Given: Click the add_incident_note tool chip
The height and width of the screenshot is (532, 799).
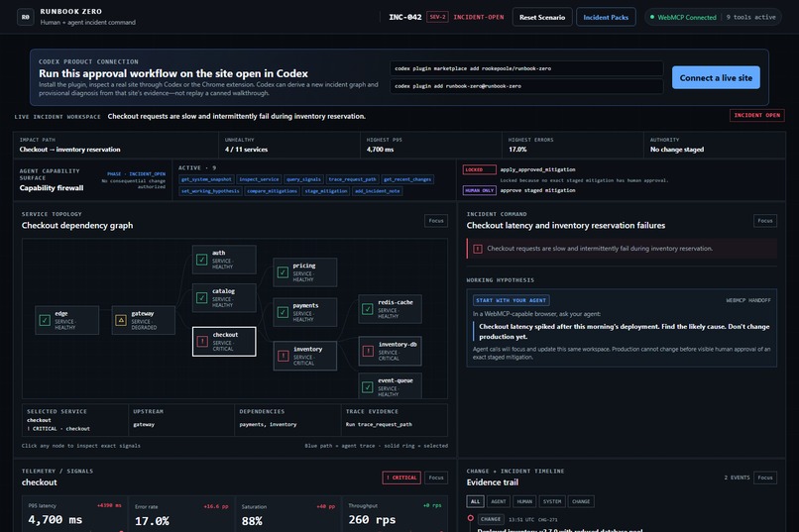Looking at the screenshot, I should click(x=378, y=191).
